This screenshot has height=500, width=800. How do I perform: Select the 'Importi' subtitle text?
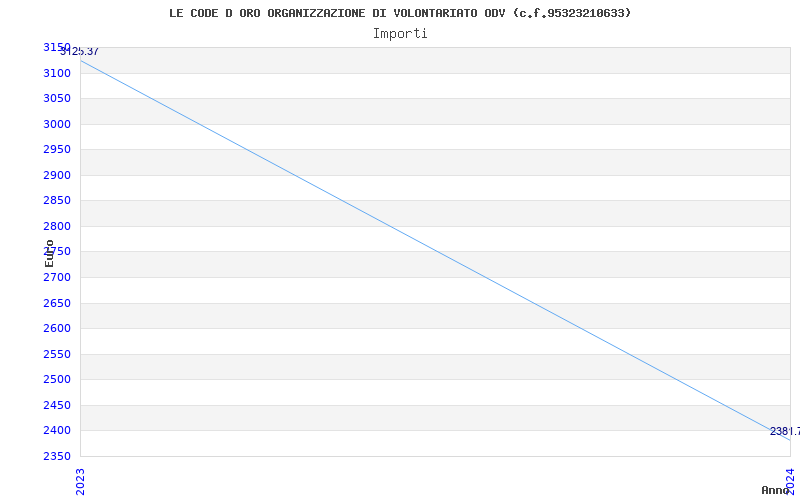coord(400,34)
